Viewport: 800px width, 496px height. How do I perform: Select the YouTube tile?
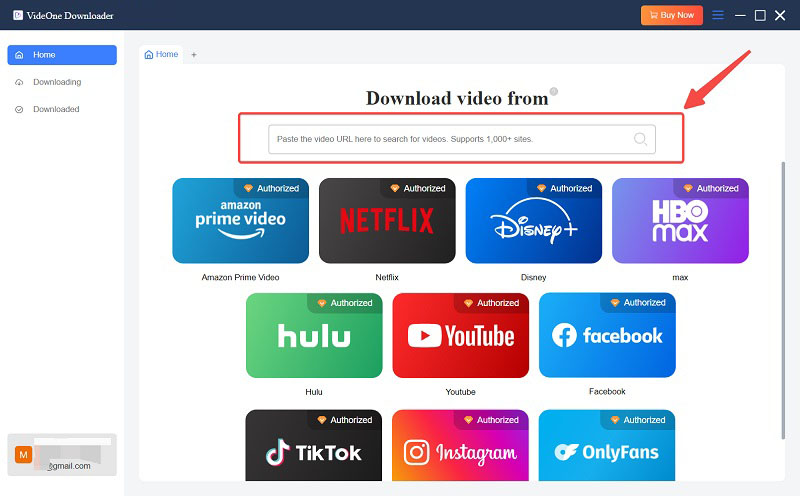[x=460, y=336]
